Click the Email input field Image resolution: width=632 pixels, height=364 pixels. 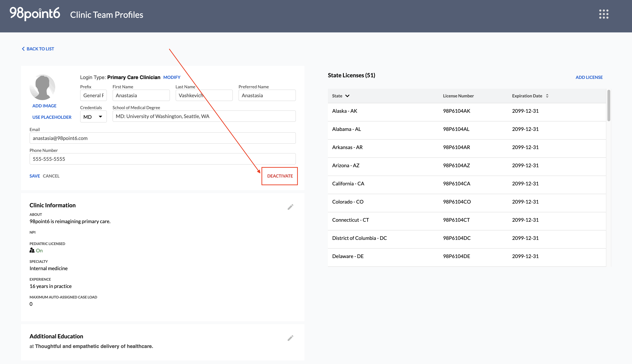point(162,138)
